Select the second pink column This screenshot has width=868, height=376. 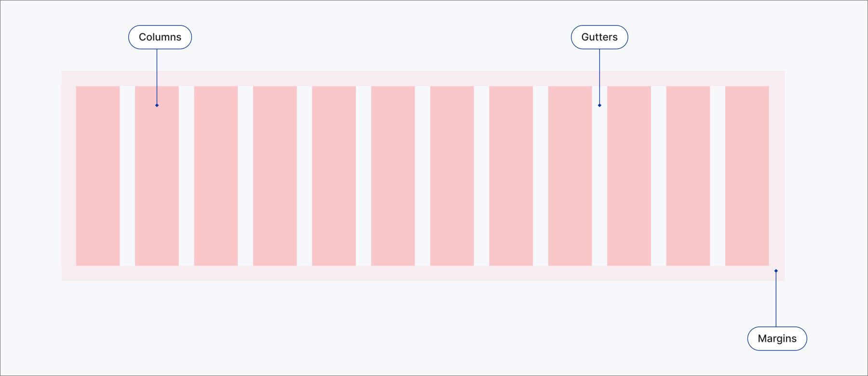pos(157,176)
